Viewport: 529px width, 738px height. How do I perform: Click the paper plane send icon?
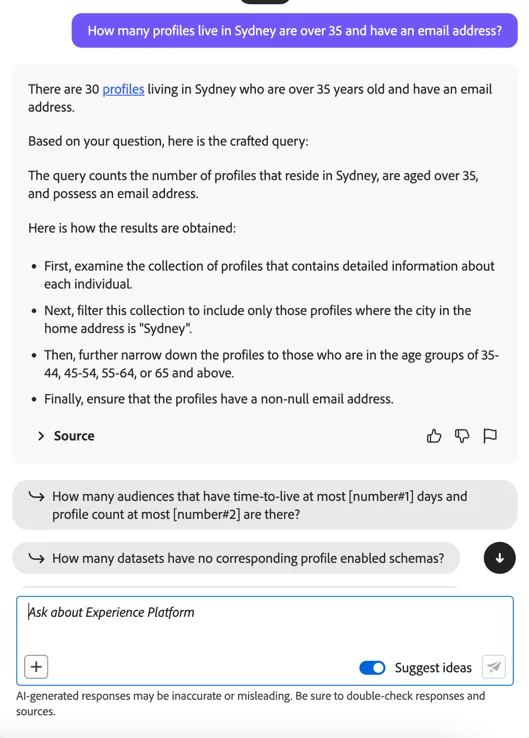(494, 667)
